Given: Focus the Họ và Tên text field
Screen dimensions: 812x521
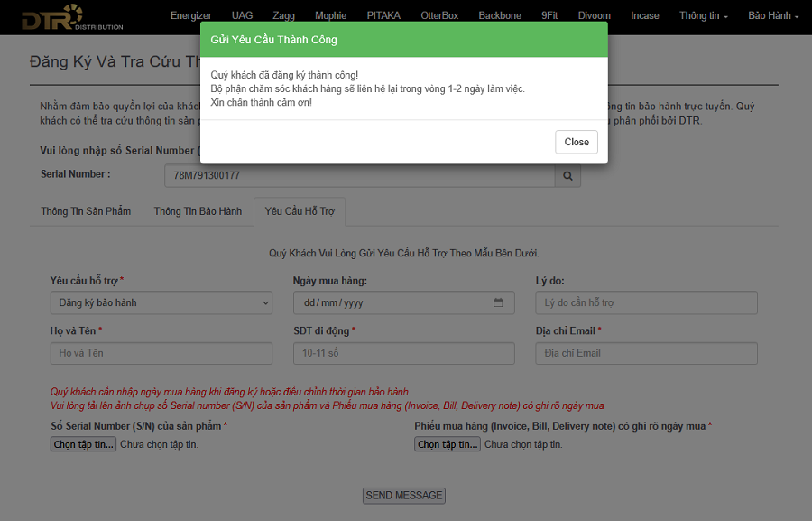Looking at the screenshot, I should point(161,353).
